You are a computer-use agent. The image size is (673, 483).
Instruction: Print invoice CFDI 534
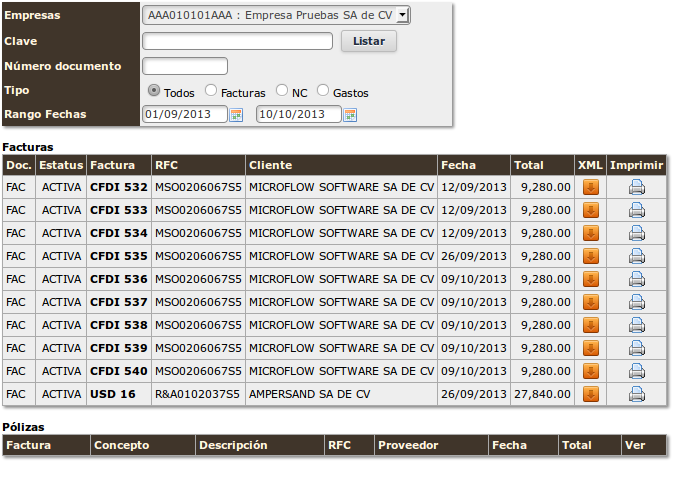point(637,234)
